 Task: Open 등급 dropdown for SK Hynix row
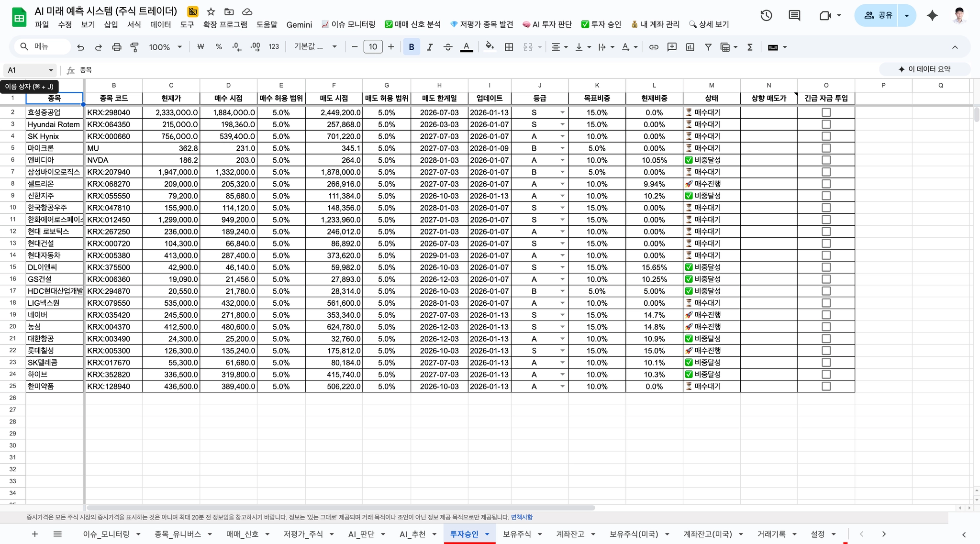tap(562, 136)
